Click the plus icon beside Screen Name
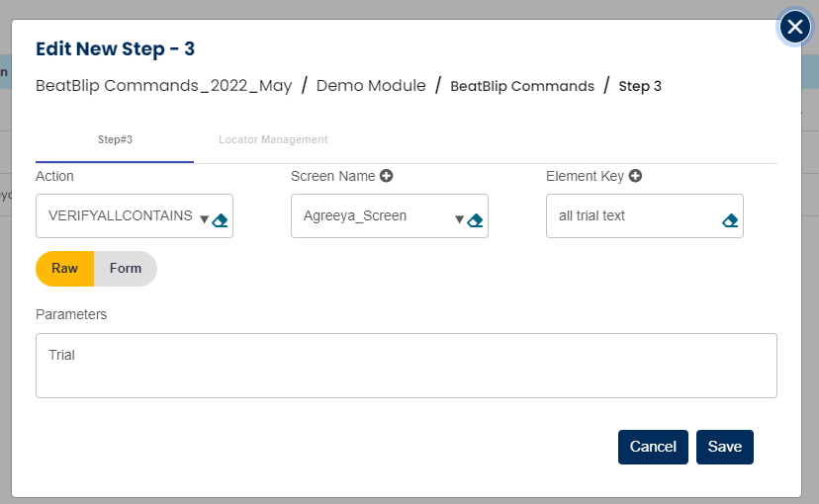819x504 pixels. (x=387, y=176)
